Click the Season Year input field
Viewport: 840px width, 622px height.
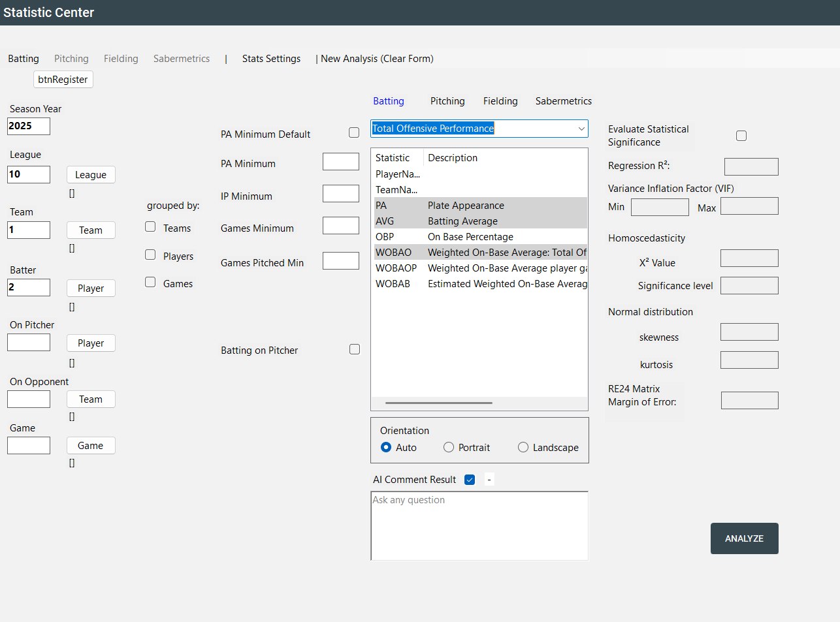(29, 126)
